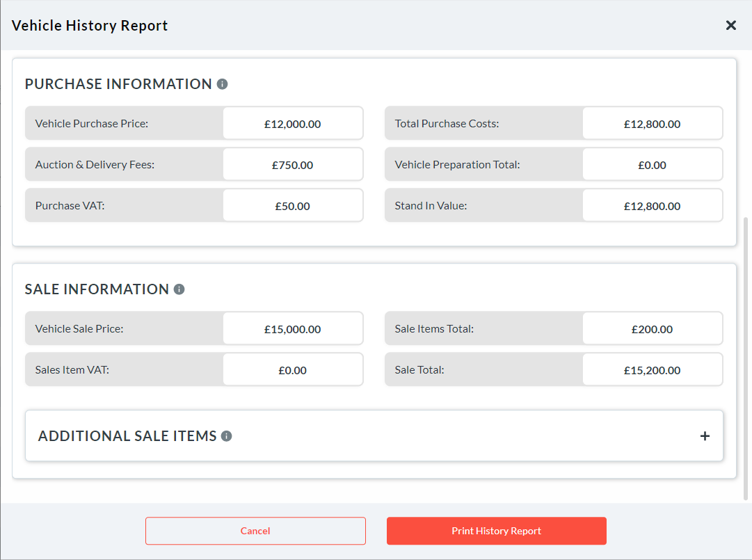Click the Auction & Delivery Fees value

pyautogui.click(x=292, y=165)
